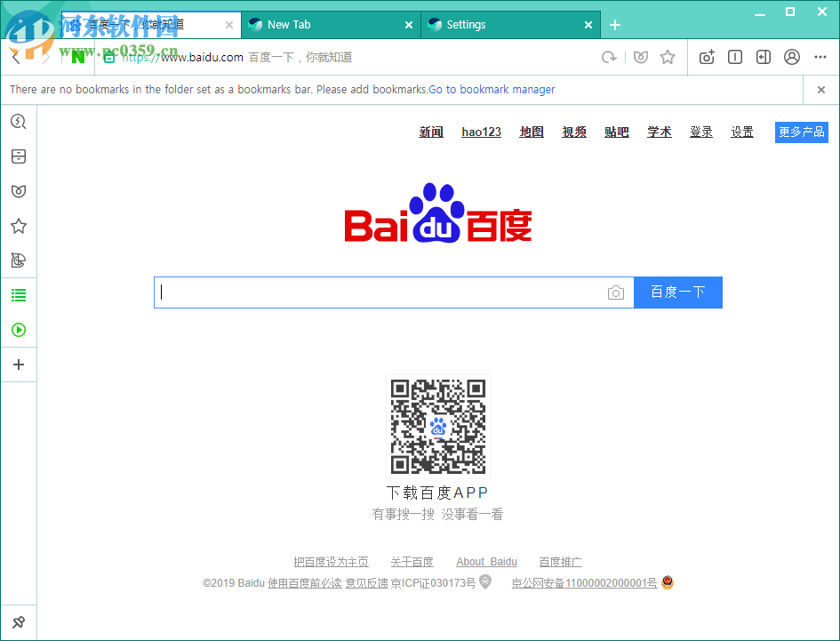Screen dimensions: 840x641
Task: Dismiss the bookmarks bar notice
Action: pyautogui.click(x=821, y=90)
